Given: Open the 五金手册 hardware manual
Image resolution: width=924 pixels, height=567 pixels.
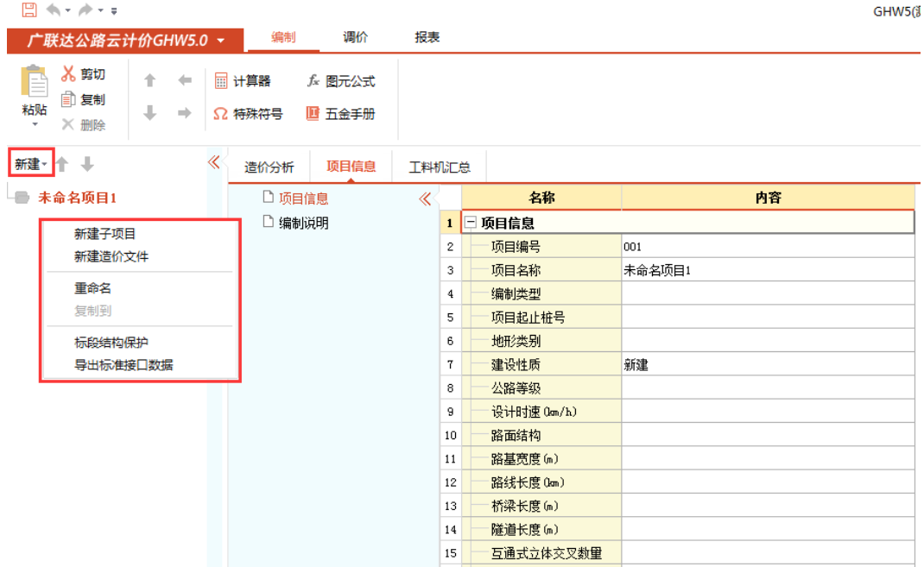Looking at the screenshot, I should 341,114.
